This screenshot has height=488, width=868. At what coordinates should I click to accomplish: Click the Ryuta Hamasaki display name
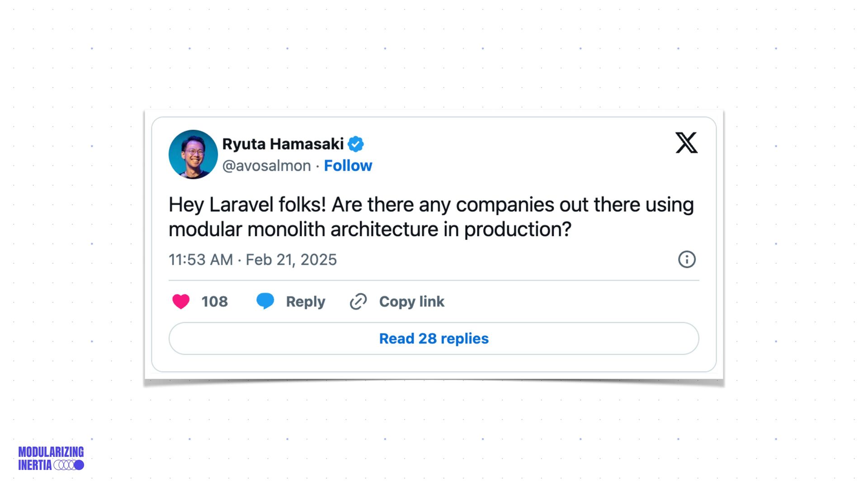tap(283, 144)
